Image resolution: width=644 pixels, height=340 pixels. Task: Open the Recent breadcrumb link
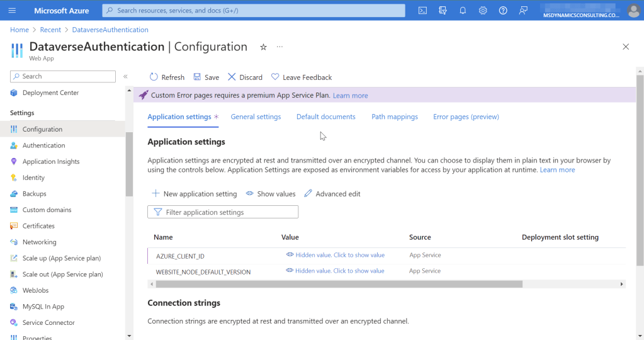click(50, 30)
